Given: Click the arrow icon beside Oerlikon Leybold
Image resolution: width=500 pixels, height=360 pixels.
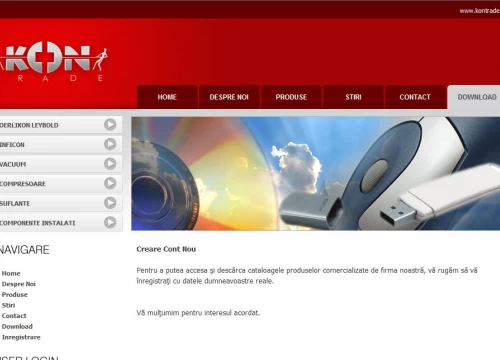Looking at the screenshot, I should (x=110, y=125).
